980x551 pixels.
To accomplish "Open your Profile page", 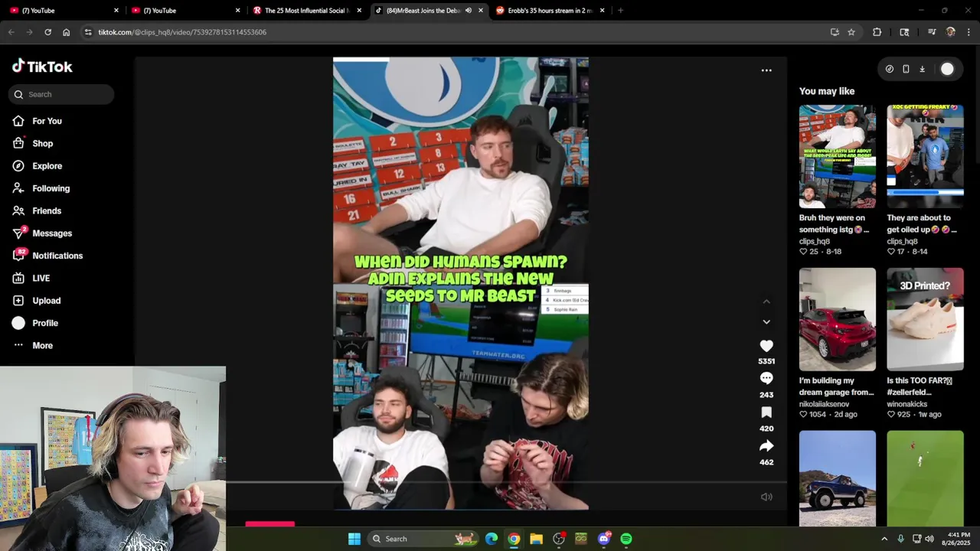I will pyautogui.click(x=35, y=323).
